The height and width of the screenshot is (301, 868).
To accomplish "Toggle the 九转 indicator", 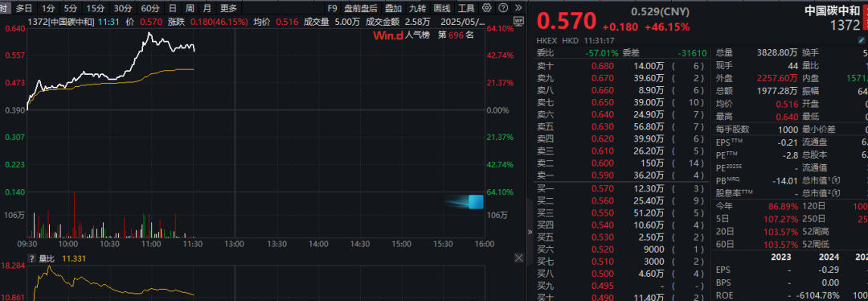I will [418, 8].
